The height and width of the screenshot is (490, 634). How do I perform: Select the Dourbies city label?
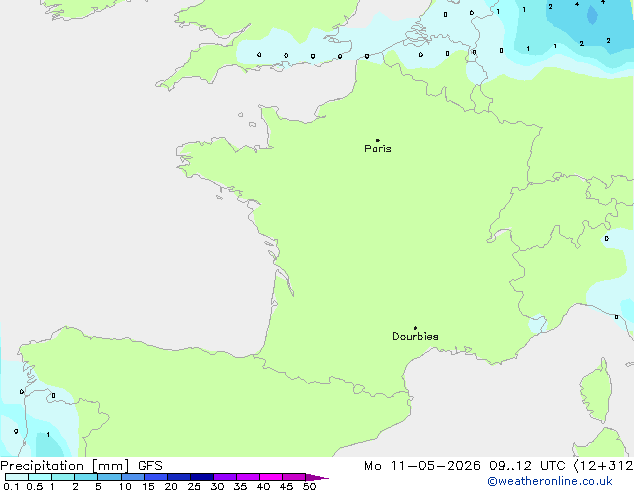click(415, 336)
